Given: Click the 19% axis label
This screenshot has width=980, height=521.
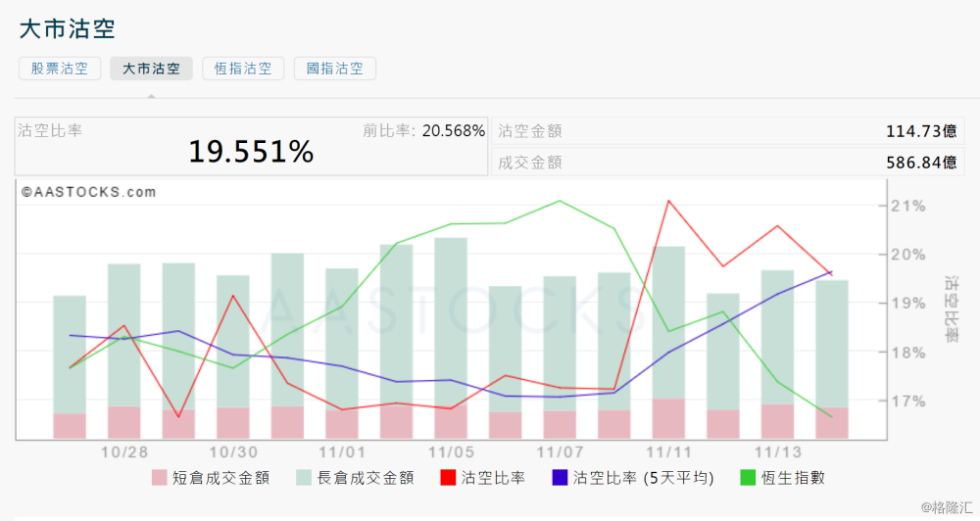Looking at the screenshot, I should 908,304.
